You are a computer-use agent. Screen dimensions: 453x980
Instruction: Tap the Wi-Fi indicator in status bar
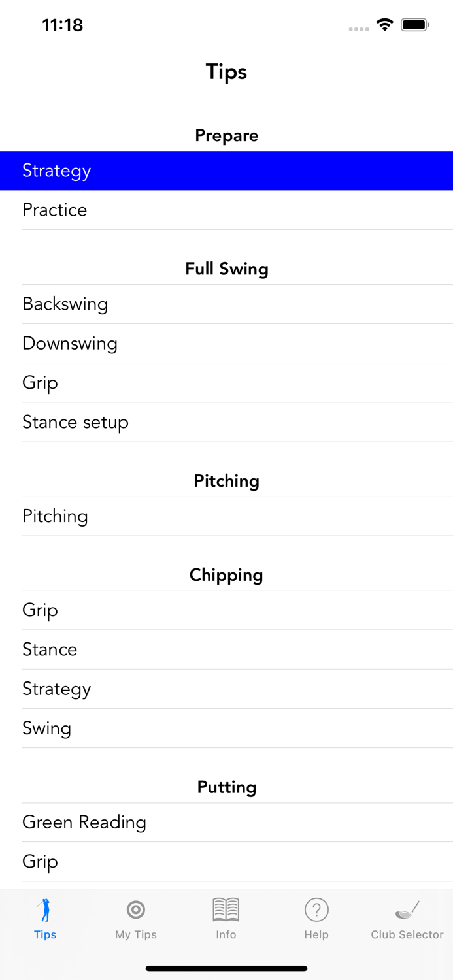385,24
